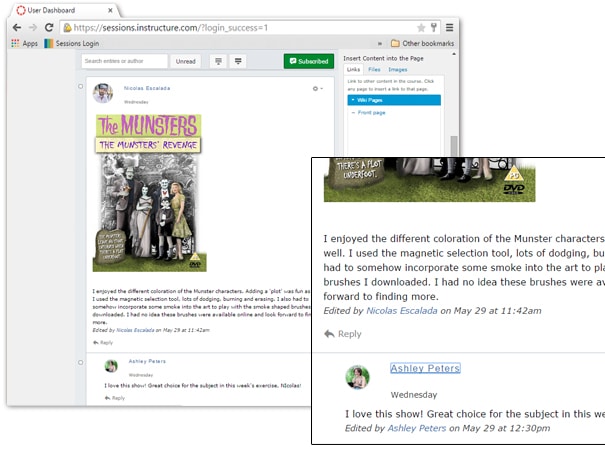Screen dimensions: 605x449
Task: Switch to the Files tab
Action: tap(374, 69)
